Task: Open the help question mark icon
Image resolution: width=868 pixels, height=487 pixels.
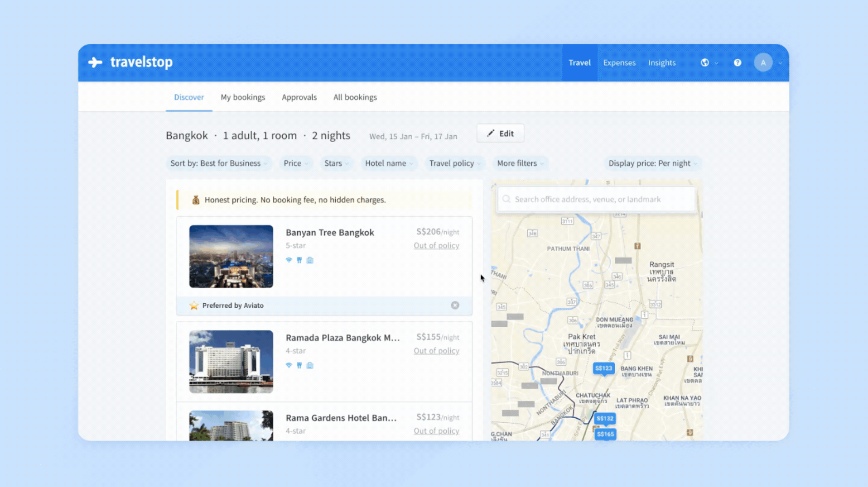Action: click(x=738, y=62)
